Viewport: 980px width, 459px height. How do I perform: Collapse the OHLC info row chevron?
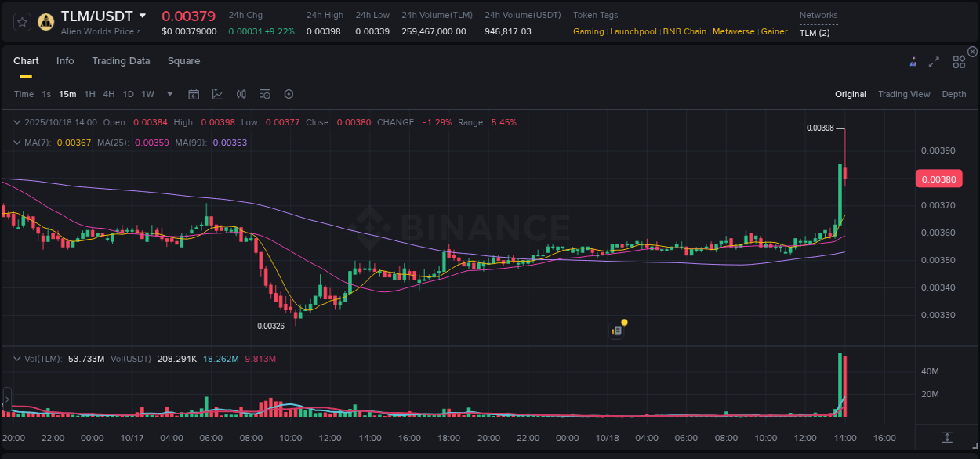pos(17,122)
